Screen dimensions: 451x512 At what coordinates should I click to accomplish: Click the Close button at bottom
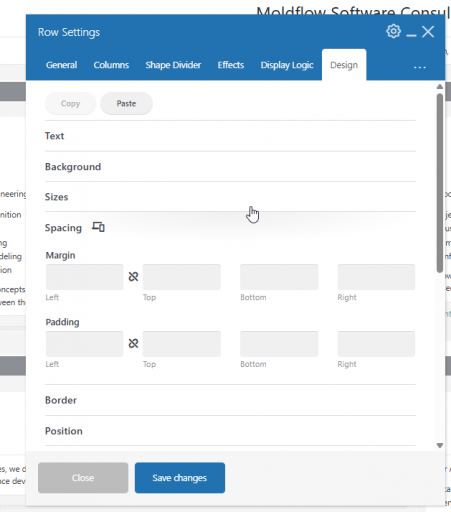83,478
